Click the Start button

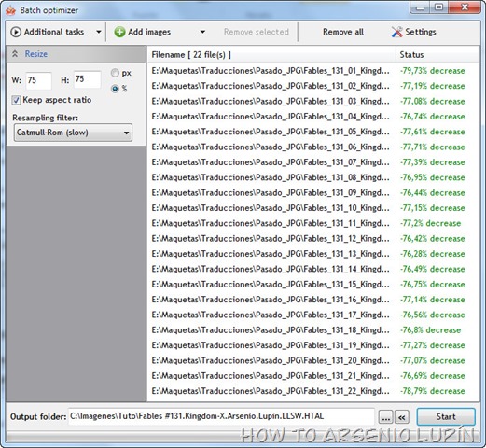click(446, 417)
